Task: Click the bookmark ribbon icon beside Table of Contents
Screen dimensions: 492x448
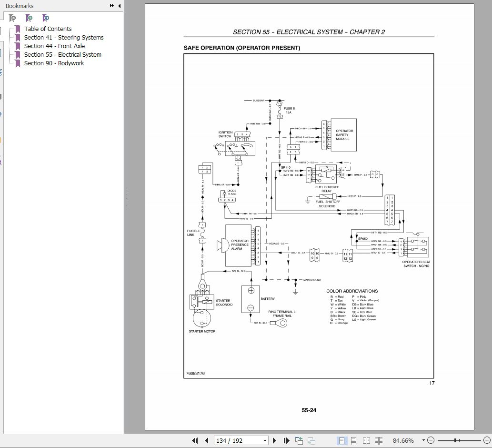Action: coord(18,29)
